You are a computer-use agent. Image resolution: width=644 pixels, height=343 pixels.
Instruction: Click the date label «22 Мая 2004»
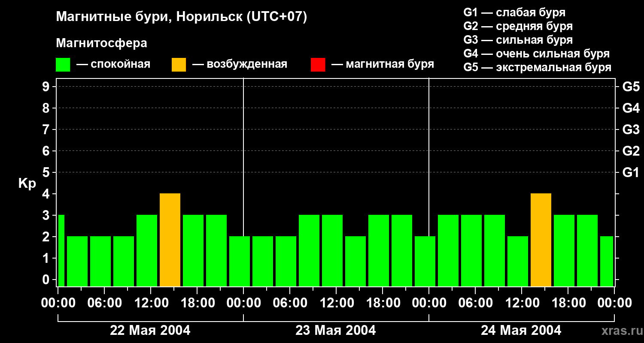[150, 331]
